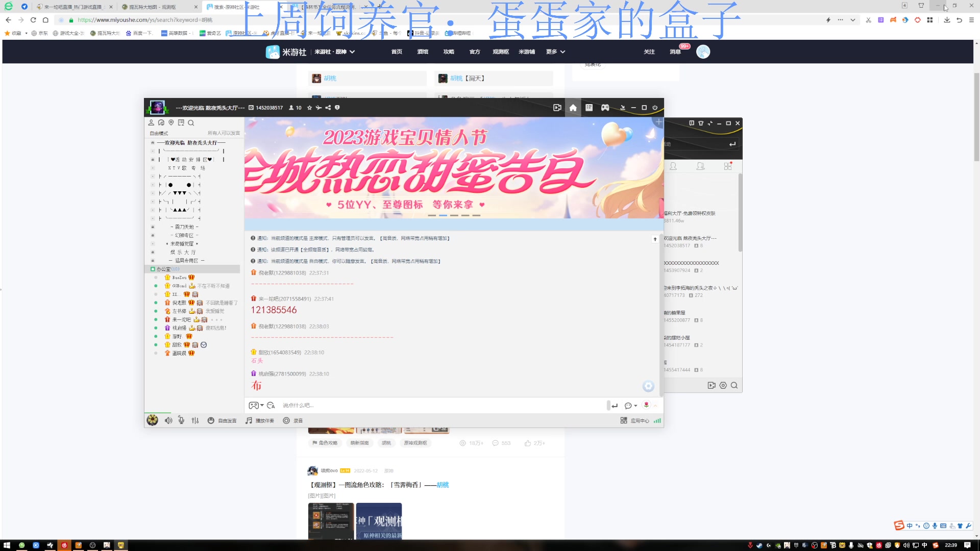
Task: Collapse the 办公室 channel group
Action: pos(152,269)
